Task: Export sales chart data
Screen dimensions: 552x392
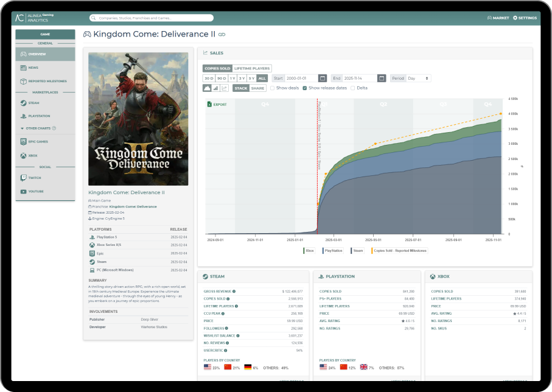Action: point(217,104)
